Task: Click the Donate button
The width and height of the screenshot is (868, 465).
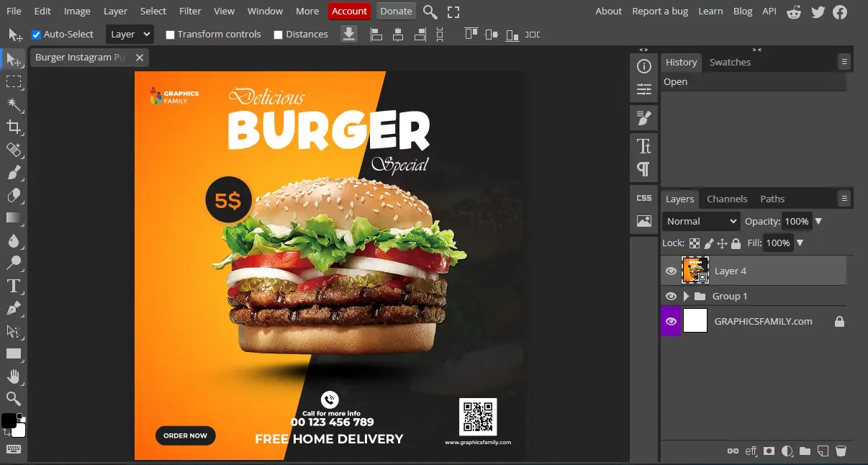Action: tap(396, 11)
